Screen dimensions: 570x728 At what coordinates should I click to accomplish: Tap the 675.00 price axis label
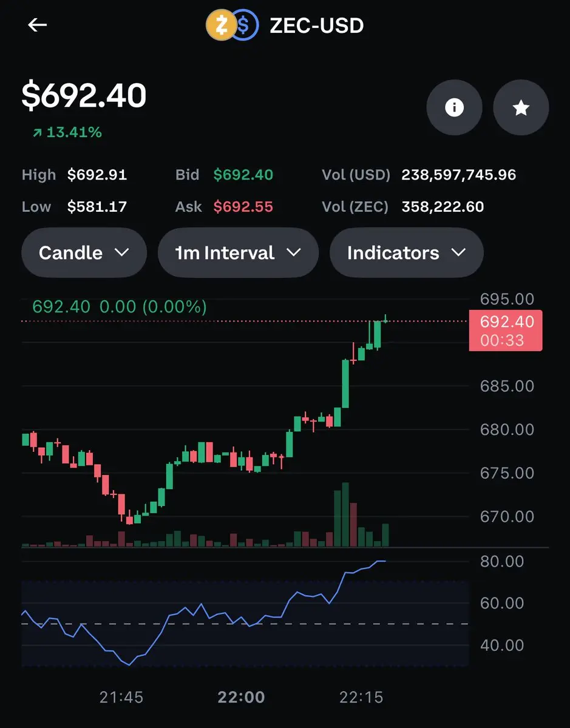click(507, 473)
